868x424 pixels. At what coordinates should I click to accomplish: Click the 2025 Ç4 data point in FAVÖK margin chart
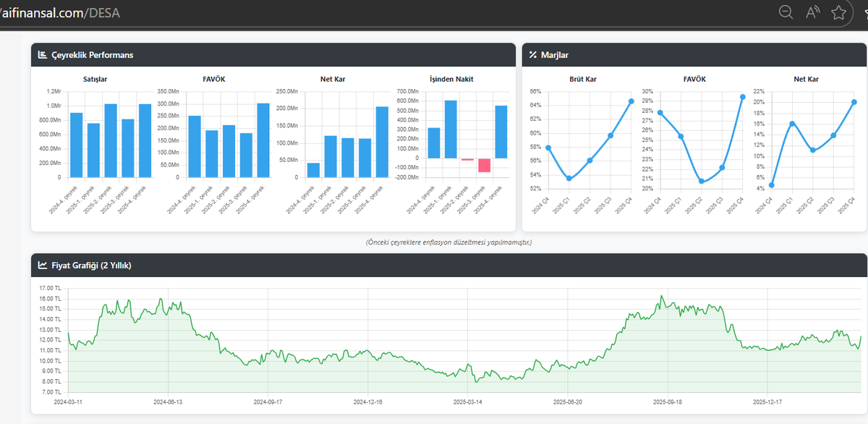pyautogui.click(x=742, y=97)
